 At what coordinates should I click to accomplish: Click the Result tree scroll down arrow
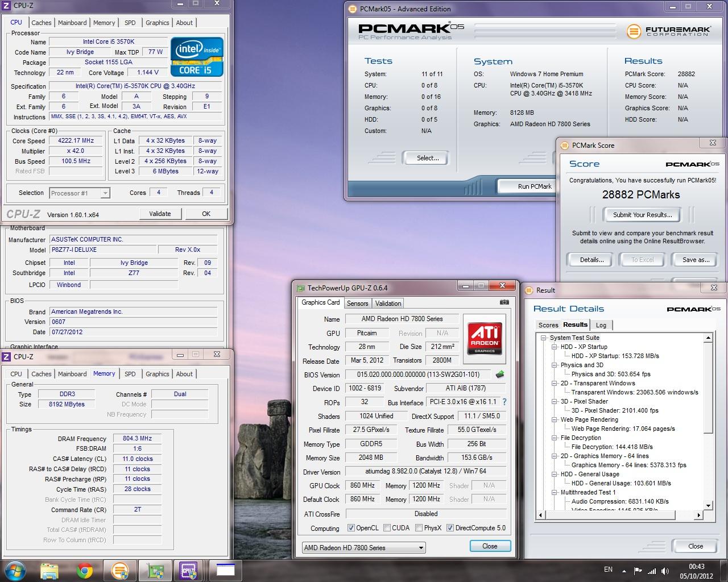point(708,506)
